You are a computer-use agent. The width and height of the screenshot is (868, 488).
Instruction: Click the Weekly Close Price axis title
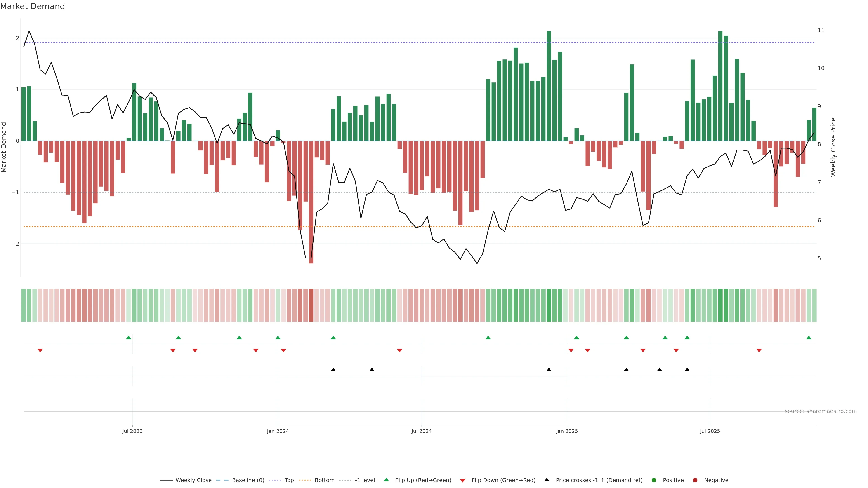[833, 147]
